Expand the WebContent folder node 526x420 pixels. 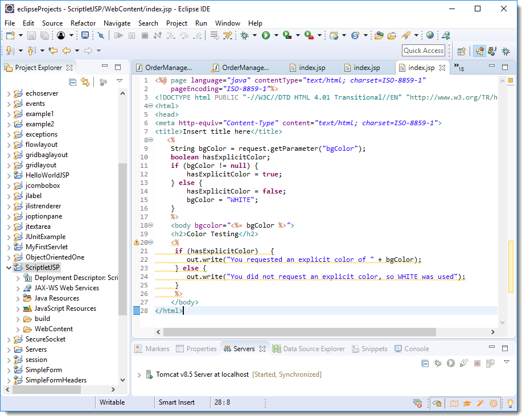18,329
